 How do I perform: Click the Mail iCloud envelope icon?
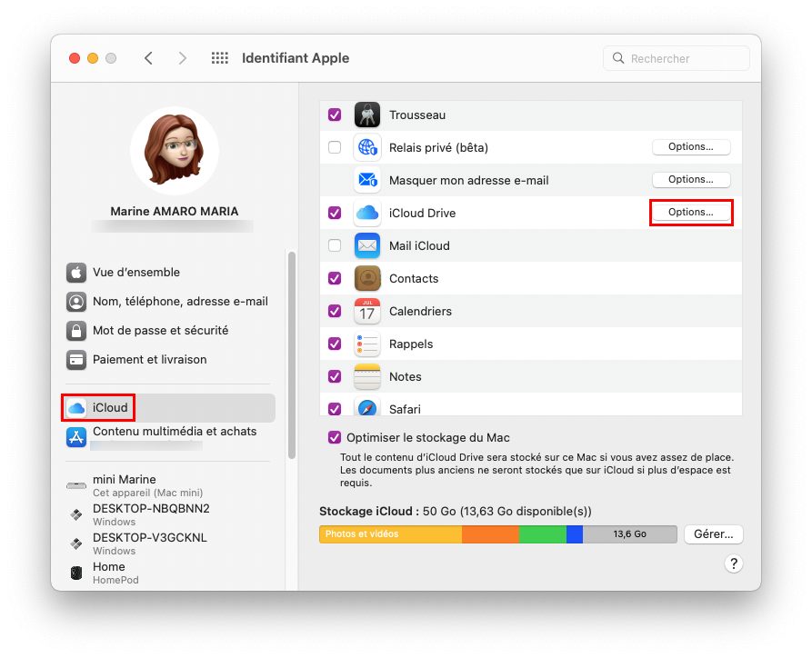pyautogui.click(x=366, y=246)
